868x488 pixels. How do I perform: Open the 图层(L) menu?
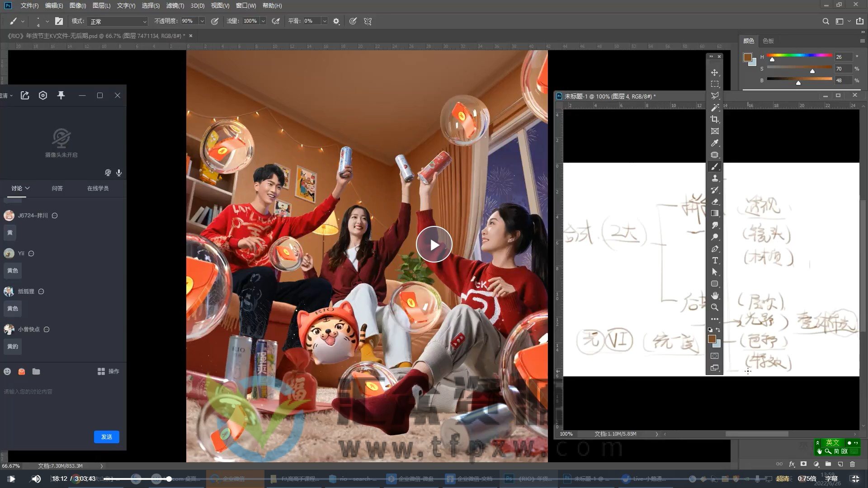pos(101,5)
